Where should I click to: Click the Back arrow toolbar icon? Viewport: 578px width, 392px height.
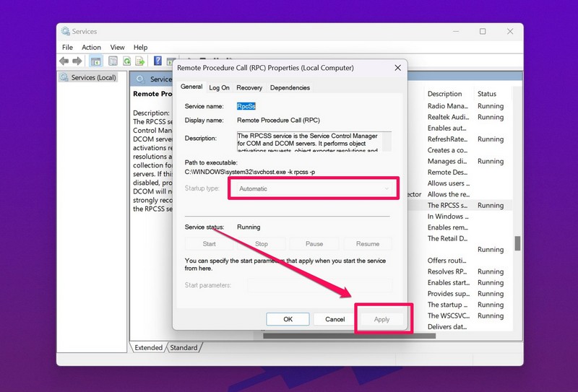click(x=64, y=61)
